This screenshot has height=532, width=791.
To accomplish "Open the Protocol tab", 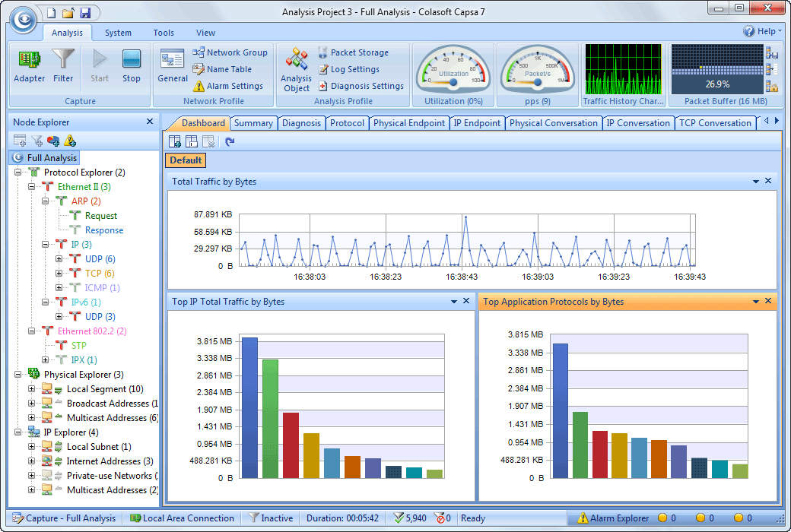I will click(347, 123).
